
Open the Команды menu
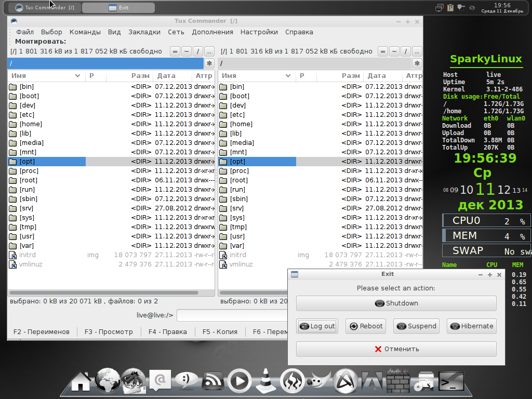click(x=85, y=32)
